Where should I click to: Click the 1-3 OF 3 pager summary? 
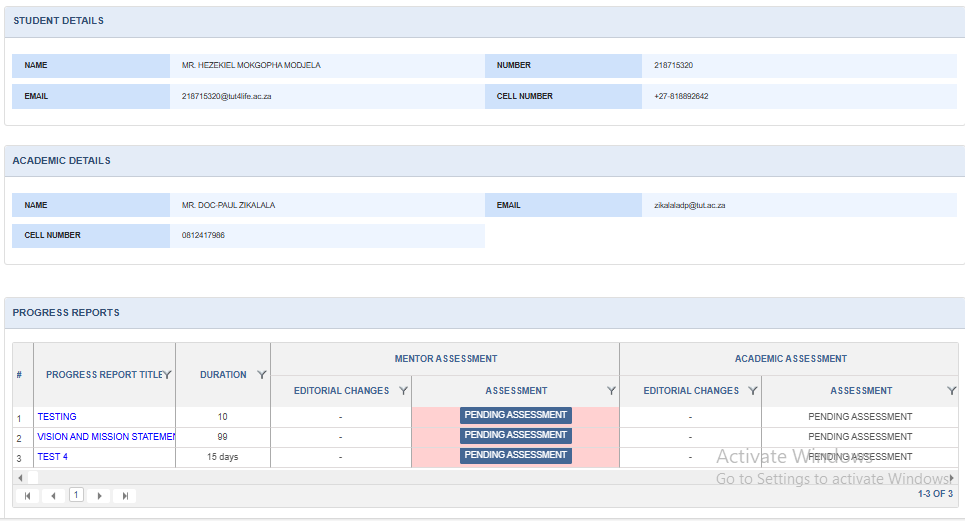pos(935,494)
